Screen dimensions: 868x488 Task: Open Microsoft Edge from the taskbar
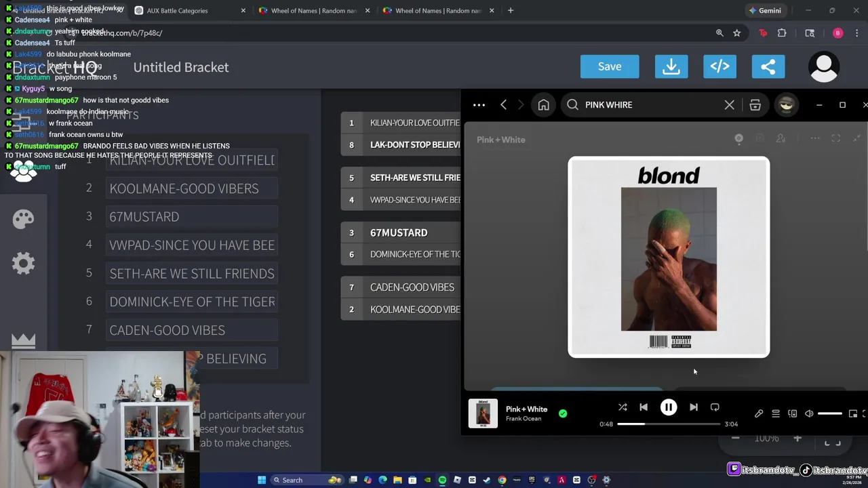pyautogui.click(x=382, y=480)
